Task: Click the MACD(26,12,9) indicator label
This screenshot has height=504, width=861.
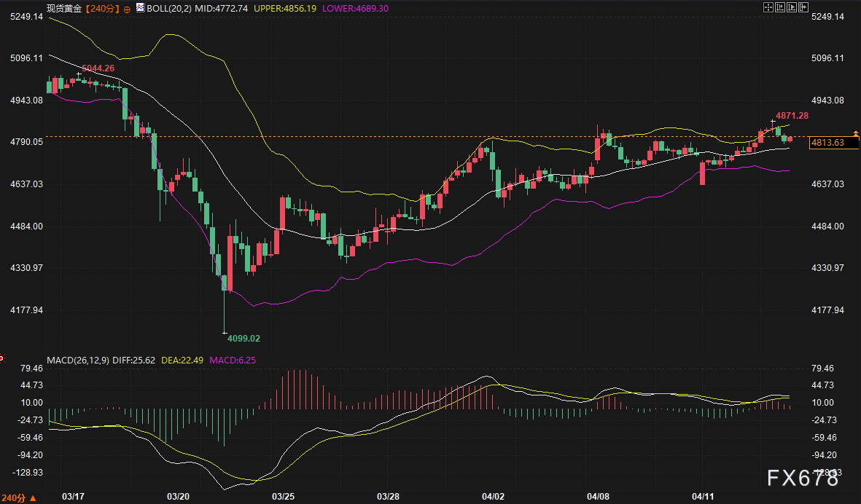Action: click(x=77, y=360)
